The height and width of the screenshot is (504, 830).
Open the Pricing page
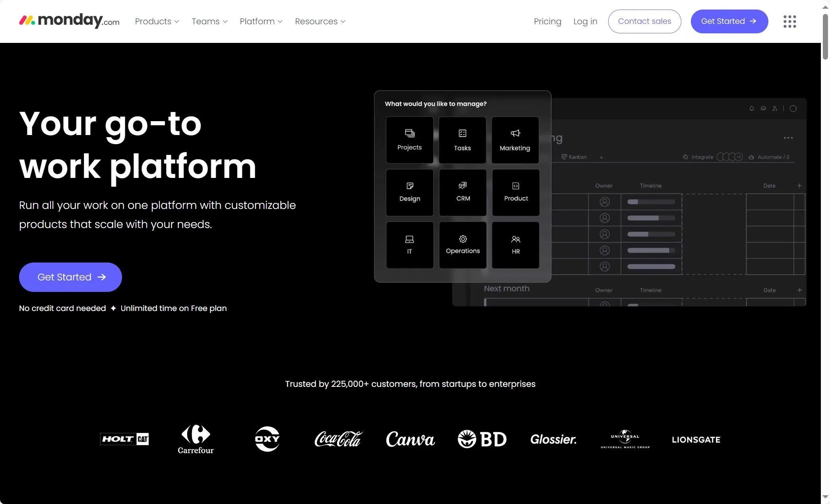pos(547,21)
